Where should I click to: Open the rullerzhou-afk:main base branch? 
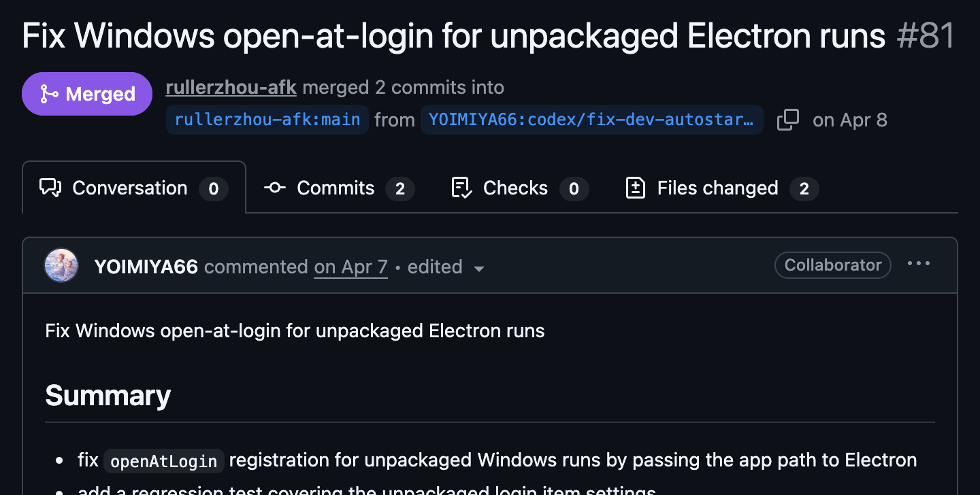pos(267,120)
